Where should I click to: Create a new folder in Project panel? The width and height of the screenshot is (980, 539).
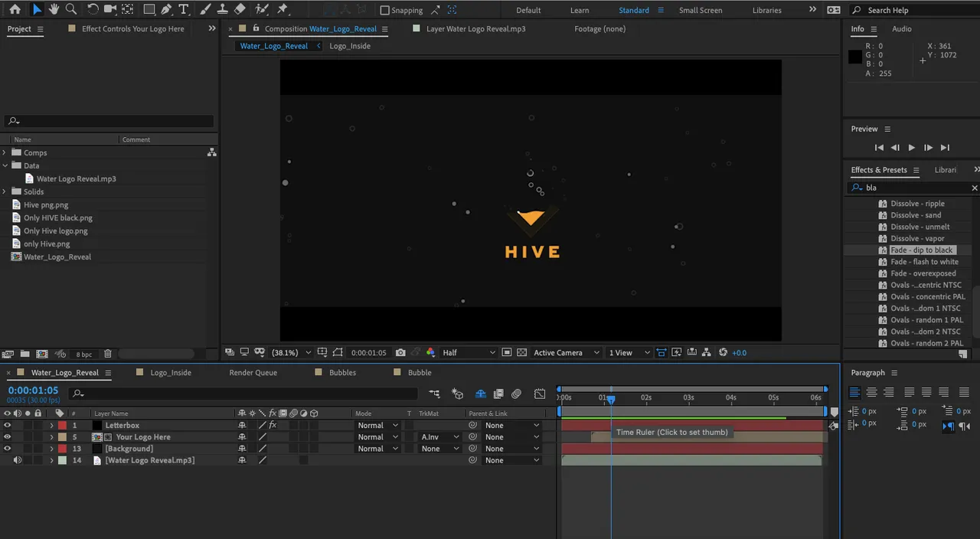[x=24, y=354]
